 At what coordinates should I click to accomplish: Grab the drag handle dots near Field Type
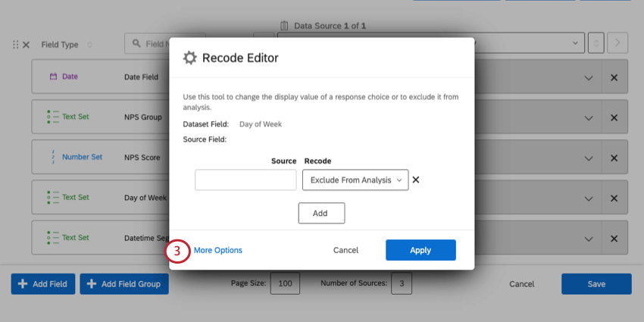point(16,45)
